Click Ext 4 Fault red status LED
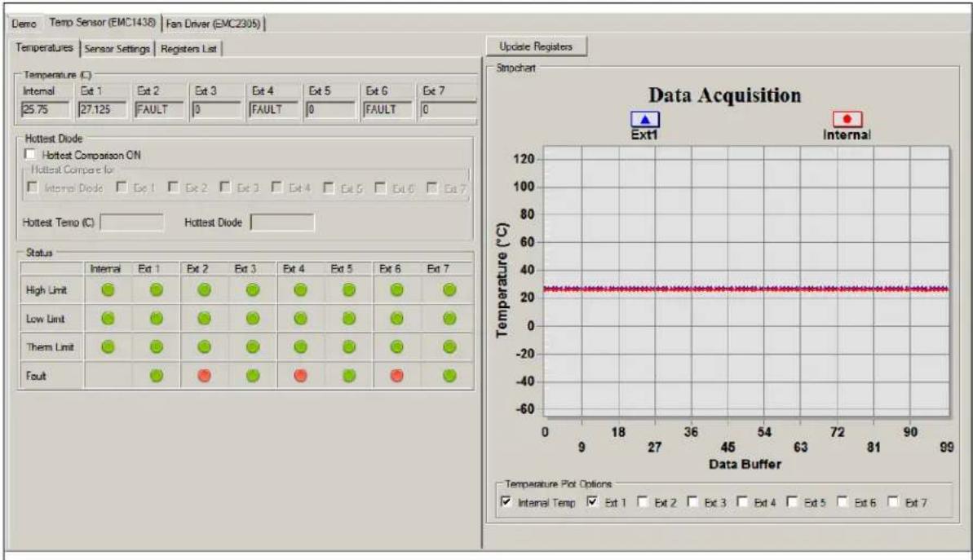 (300, 375)
